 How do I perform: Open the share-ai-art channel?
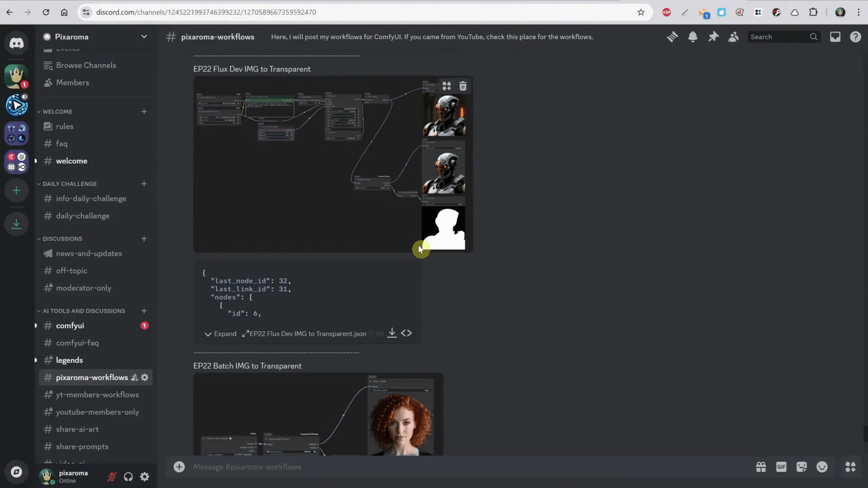95,429
